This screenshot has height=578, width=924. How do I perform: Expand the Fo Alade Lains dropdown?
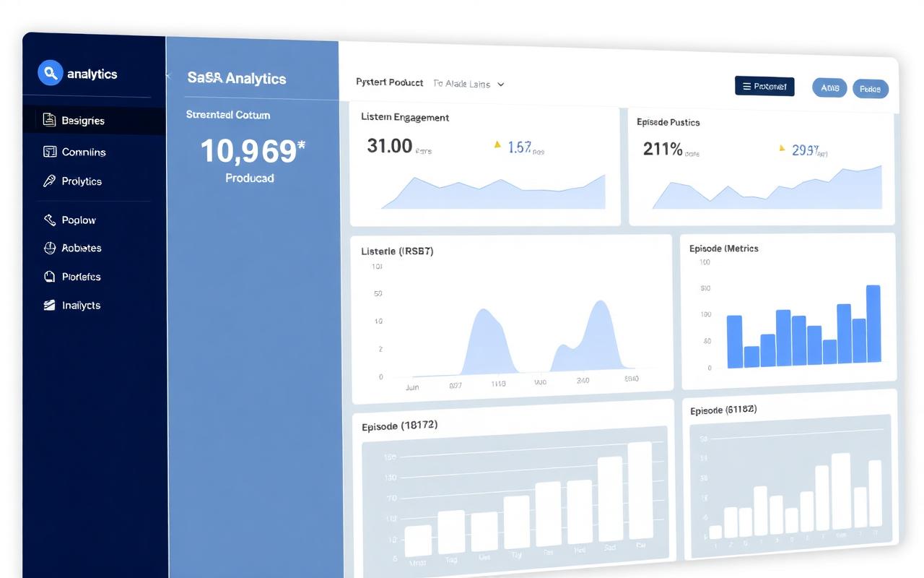[x=468, y=84]
